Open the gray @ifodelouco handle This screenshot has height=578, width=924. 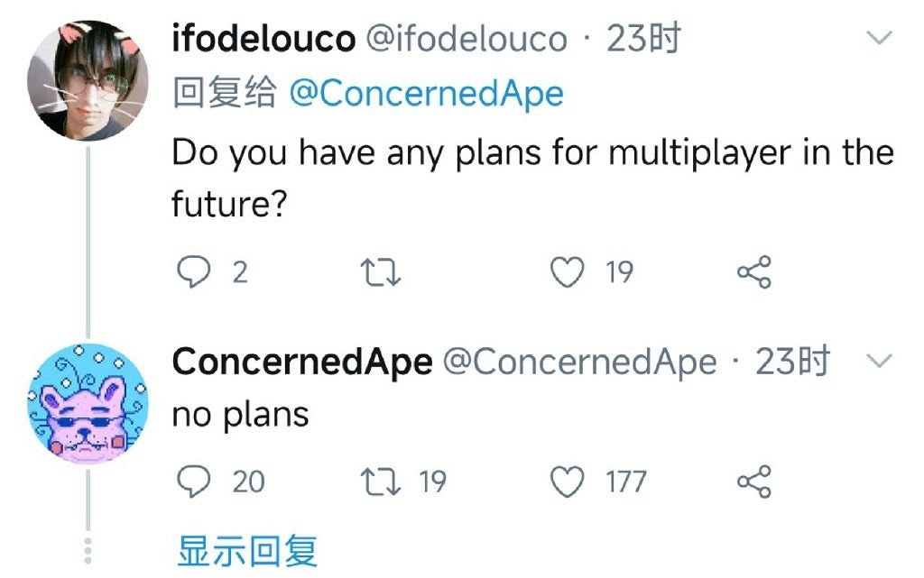click(x=469, y=39)
